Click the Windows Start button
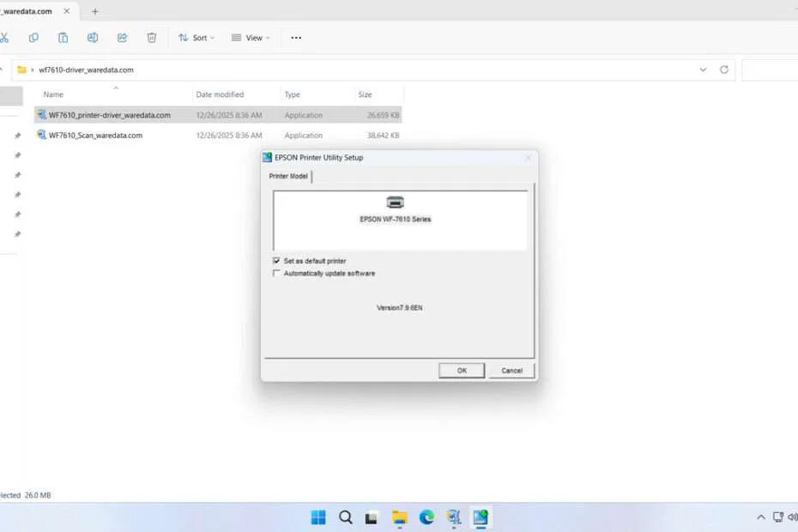The image size is (798, 532). point(317,517)
